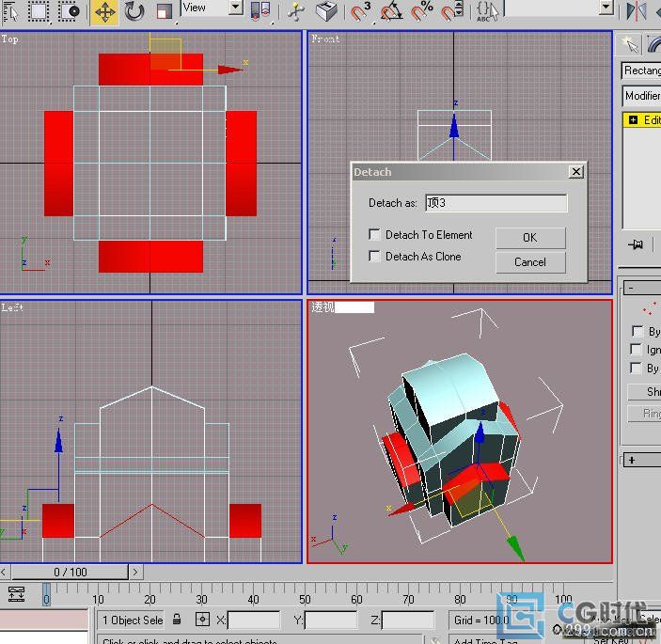Select the Select Object arrow tool
This screenshot has width=661, height=644.
pos(10,11)
